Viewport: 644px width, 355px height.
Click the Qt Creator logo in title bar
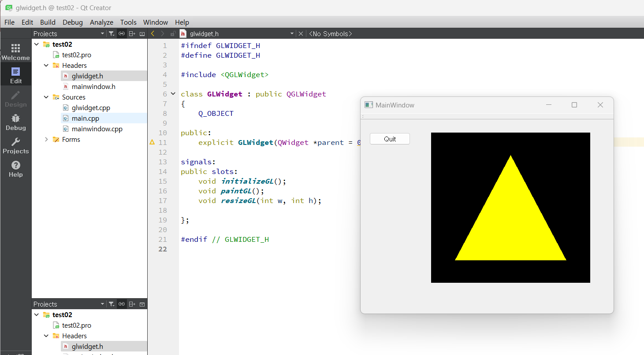coord(8,7)
